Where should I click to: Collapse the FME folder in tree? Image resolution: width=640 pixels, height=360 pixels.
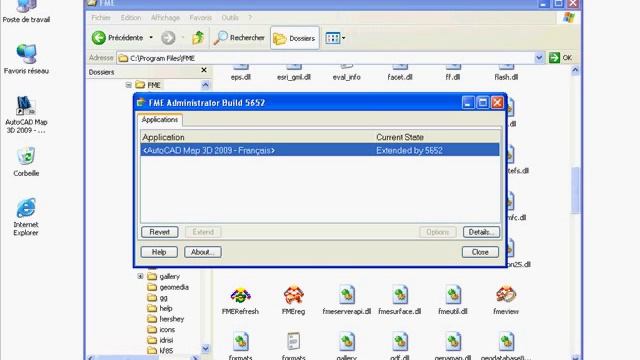tap(129, 85)
